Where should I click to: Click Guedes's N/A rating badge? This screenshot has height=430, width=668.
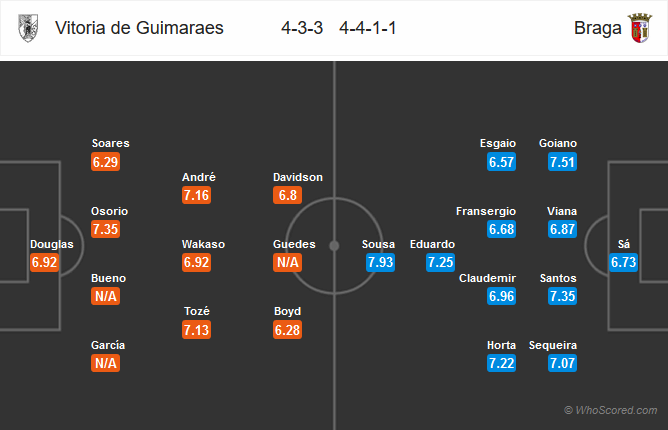(288, 262)
